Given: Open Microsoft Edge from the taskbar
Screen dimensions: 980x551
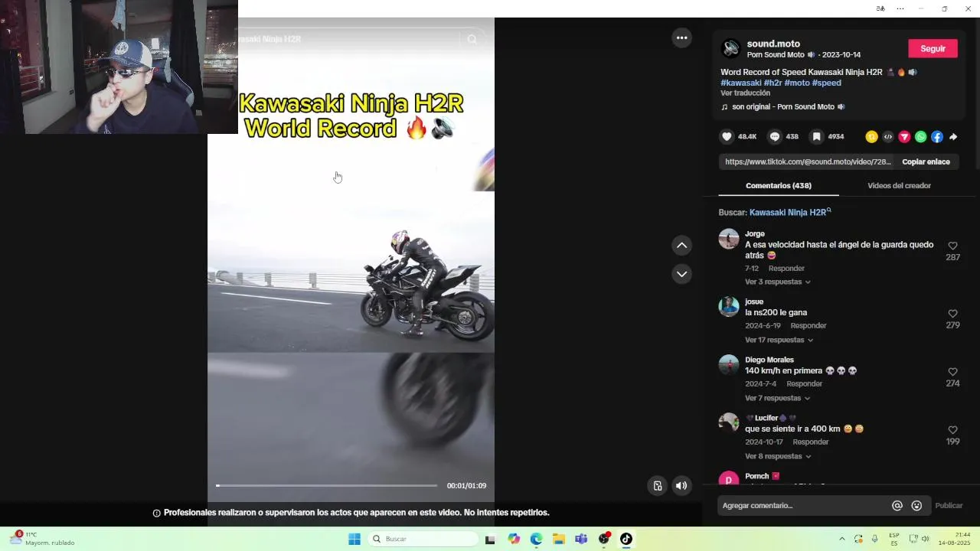Looking at the screenshot, I should click(536, 539).
